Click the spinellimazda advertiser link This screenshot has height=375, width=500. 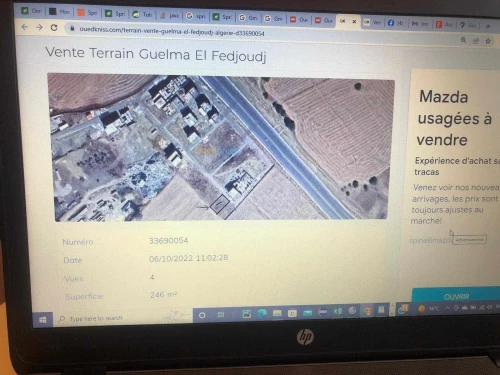pos(430,240)
